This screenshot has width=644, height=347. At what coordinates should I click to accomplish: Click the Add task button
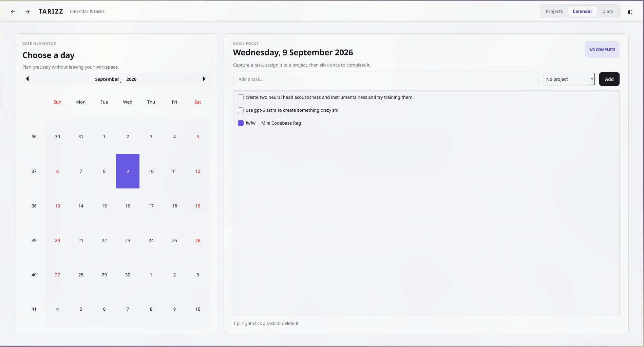609,79
